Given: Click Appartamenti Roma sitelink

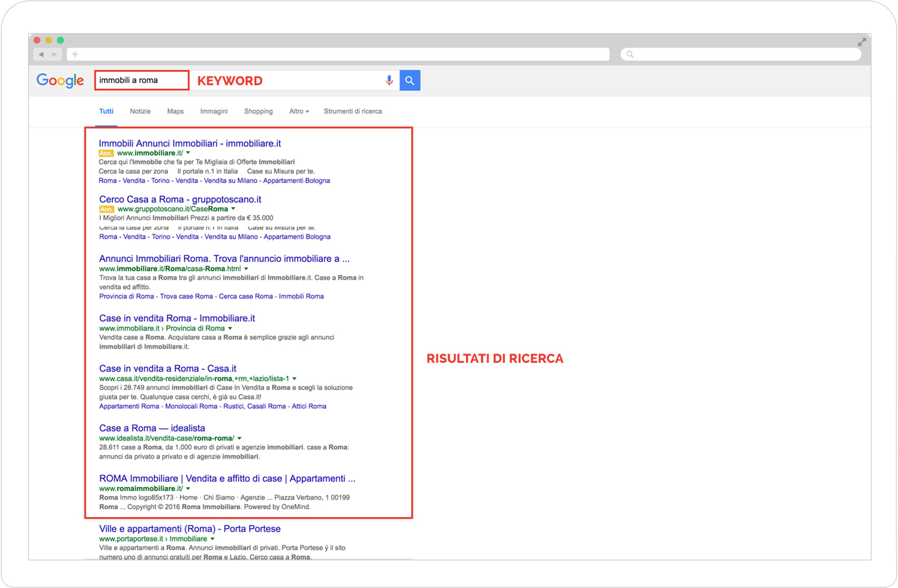Looking at the screenshot, I should pos(129,406).
